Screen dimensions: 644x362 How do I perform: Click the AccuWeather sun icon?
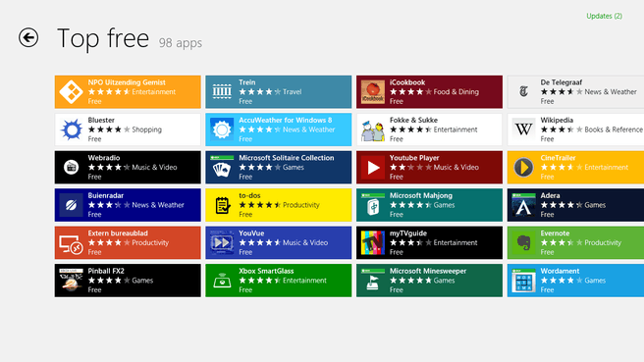click(222, 129)
